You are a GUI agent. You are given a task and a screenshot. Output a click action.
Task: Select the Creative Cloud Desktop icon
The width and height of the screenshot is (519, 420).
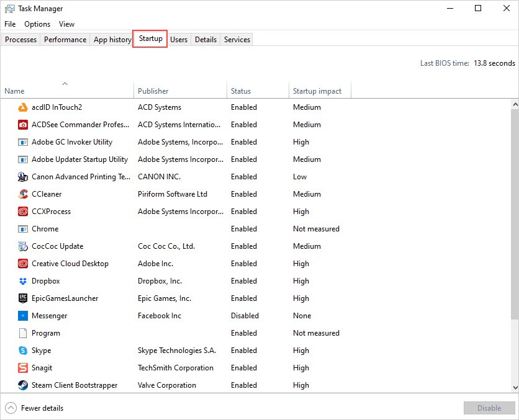coord(23,264)
